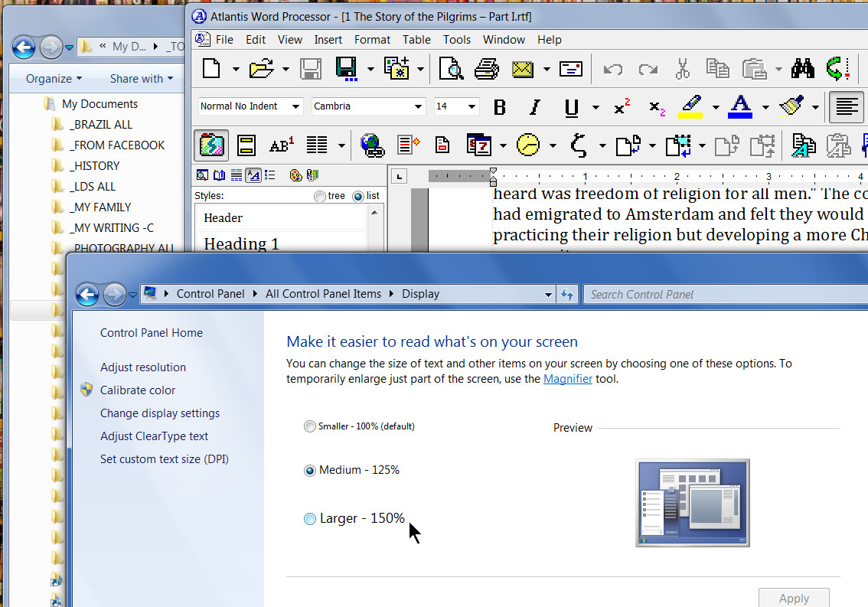Click the Insert hyperlink globe icon
Screen dimensions: 868x607
pos(372,145)
